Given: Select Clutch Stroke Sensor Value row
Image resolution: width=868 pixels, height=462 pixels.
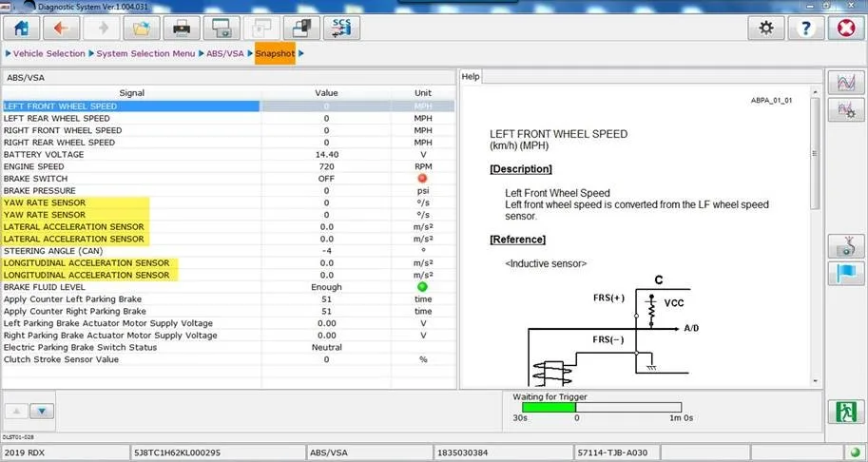Looking at the screenshot, I should (x=228, y=359).
